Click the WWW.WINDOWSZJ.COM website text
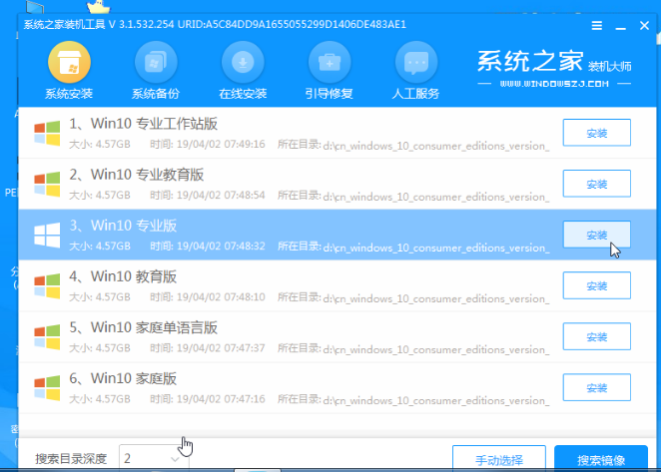 [x=554, y=84]
